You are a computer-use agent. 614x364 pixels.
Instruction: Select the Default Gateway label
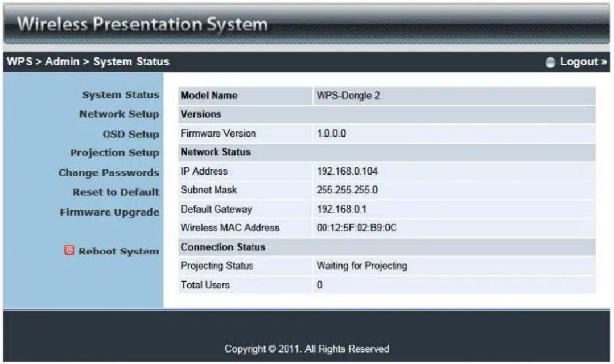216,209
